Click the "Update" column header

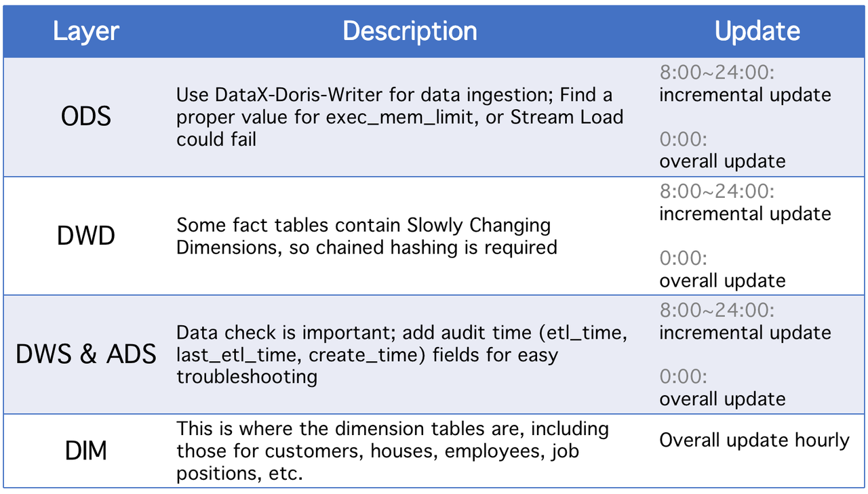tap(757, 31)
